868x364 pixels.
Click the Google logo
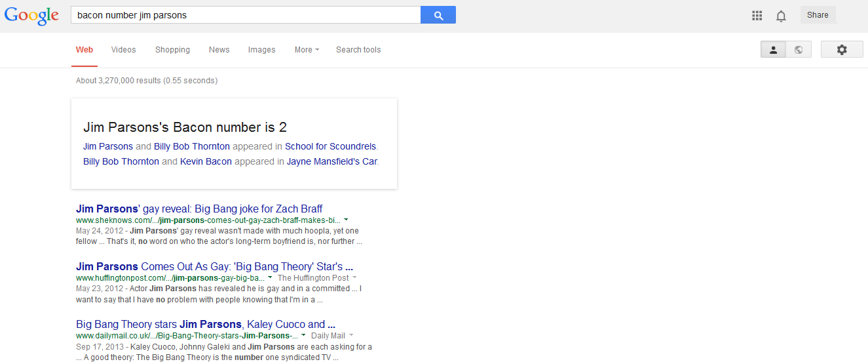coord(32,16)
